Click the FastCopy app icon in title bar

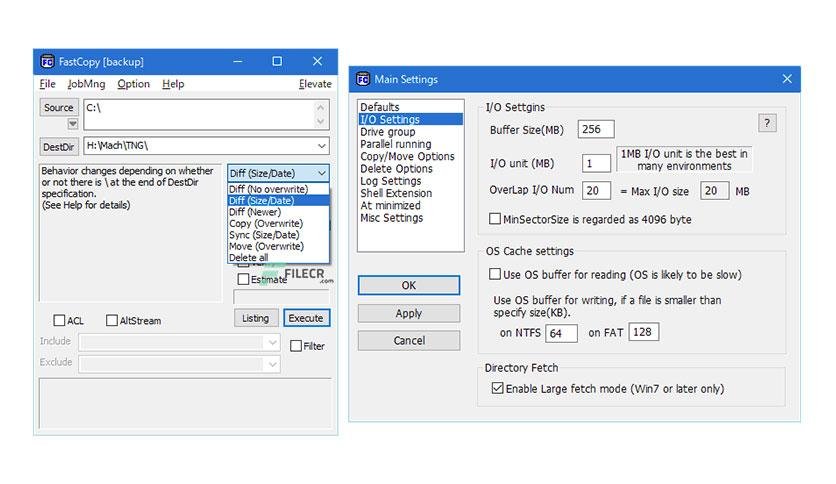[47, 62]
